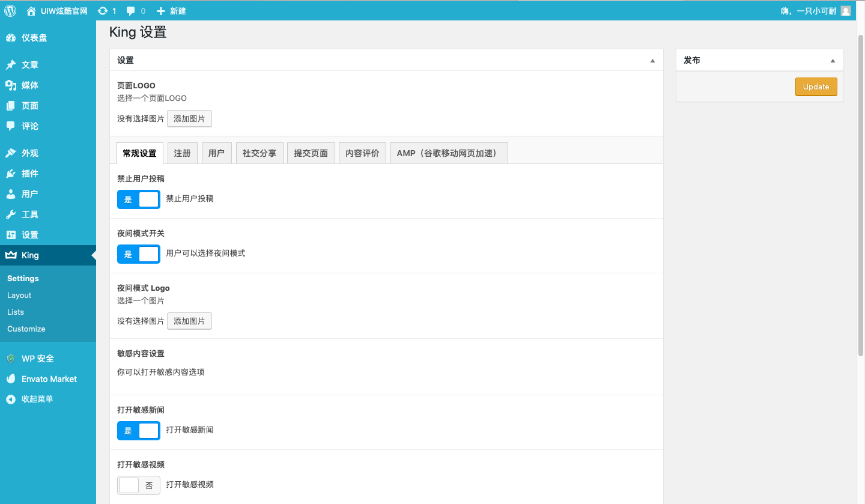Viewport: 865px width, 504px height.
Task: Open the 媒体 media menu
Action: tap(29, 85)
